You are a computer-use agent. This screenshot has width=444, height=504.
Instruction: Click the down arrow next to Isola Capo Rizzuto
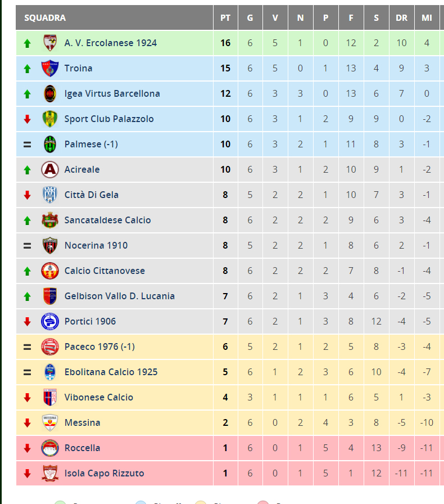[27, 473]
